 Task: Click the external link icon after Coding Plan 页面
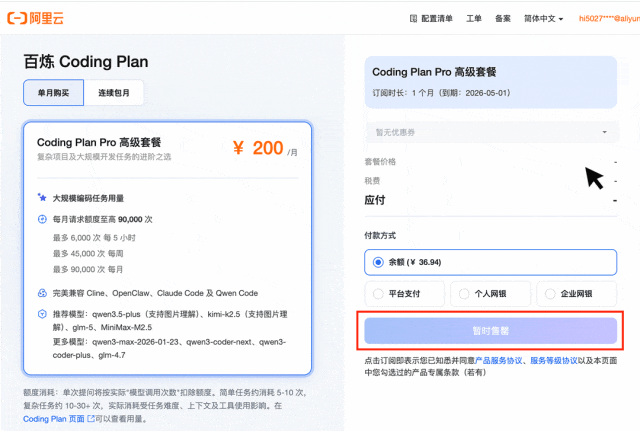[x=91, y=418]
